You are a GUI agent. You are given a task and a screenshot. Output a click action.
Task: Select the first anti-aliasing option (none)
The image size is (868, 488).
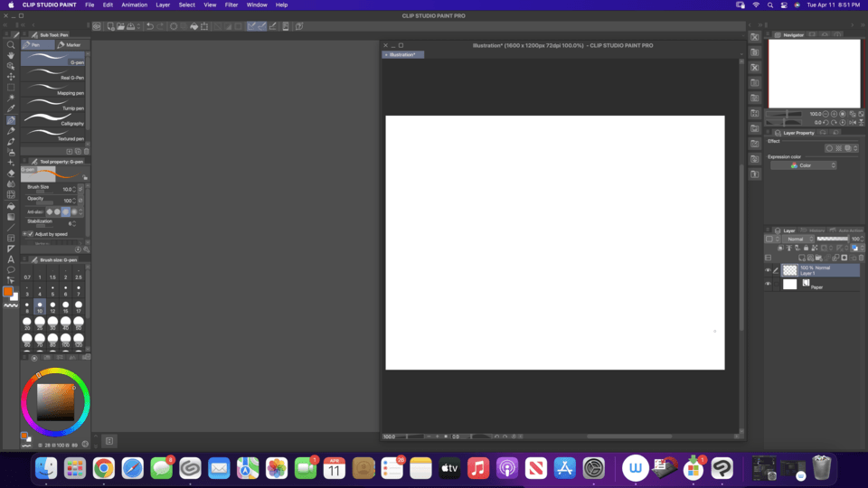(x=49, y=211)
